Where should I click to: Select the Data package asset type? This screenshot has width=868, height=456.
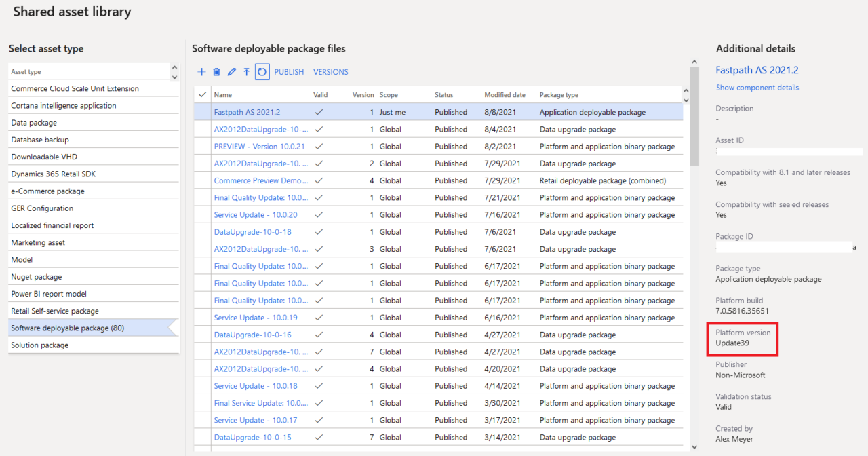click(x=34, y=122)
